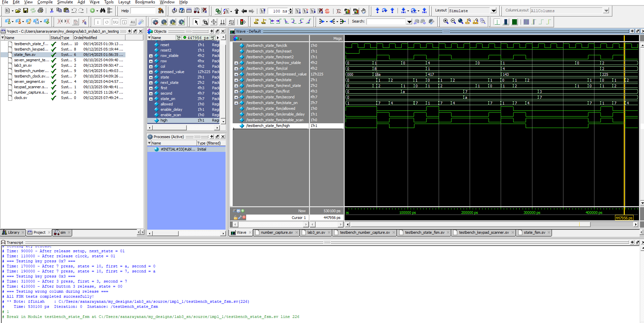Viewport: 644px width, 323px height.
Task: Click the Zoom Out magnifier icon
Action: click(453, 22)
